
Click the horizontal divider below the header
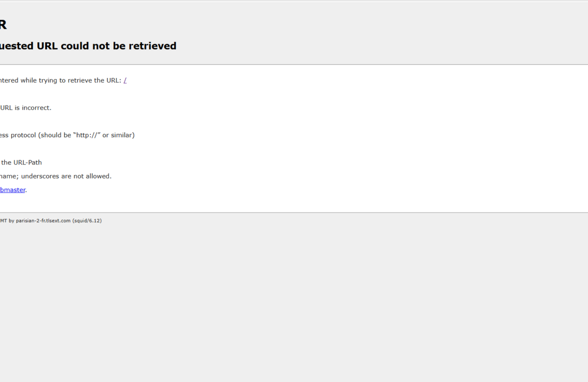tap(294, 64)
